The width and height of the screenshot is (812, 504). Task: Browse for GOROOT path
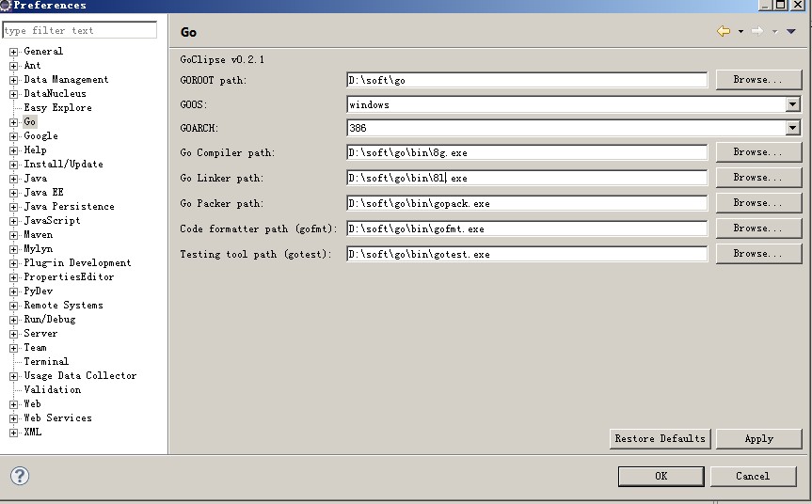click(758, 80)
